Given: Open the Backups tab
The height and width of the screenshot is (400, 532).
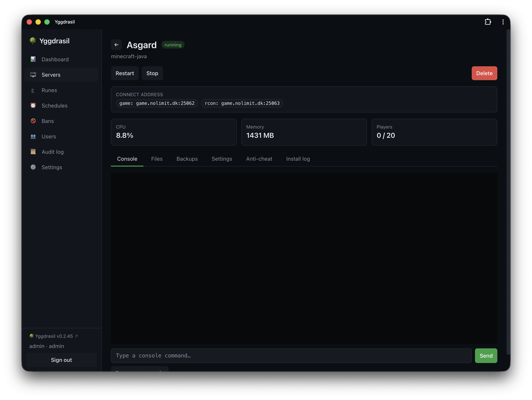Looking at the screenshot, I should point(187,159).
